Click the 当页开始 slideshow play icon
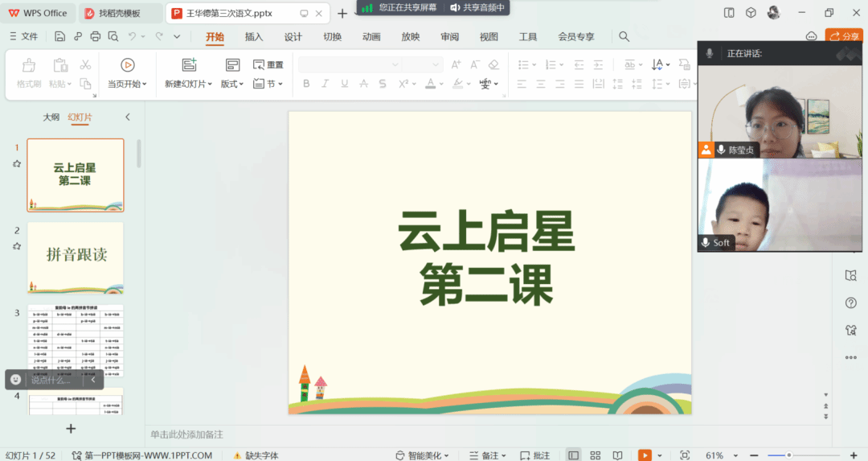 127,65
